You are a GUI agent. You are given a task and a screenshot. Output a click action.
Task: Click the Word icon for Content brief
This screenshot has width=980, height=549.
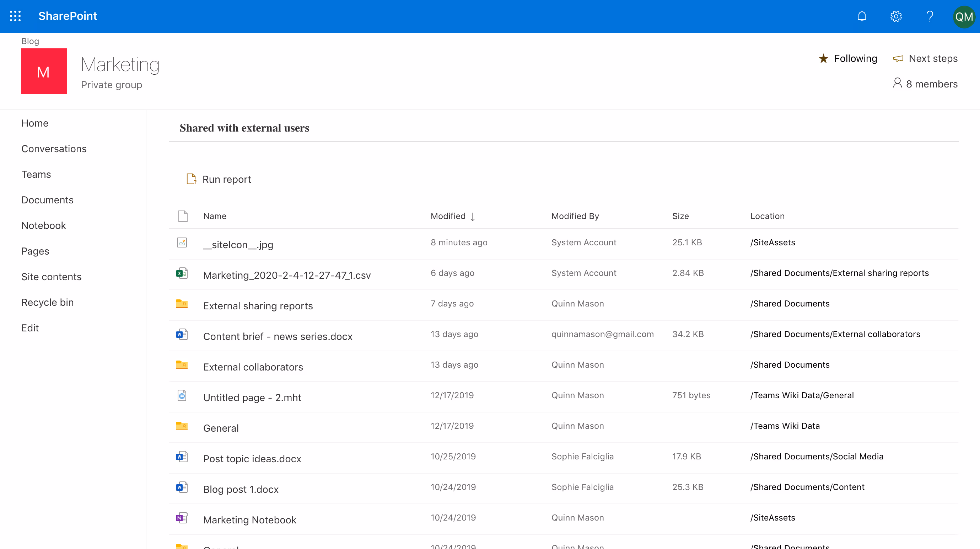(182, 334)
